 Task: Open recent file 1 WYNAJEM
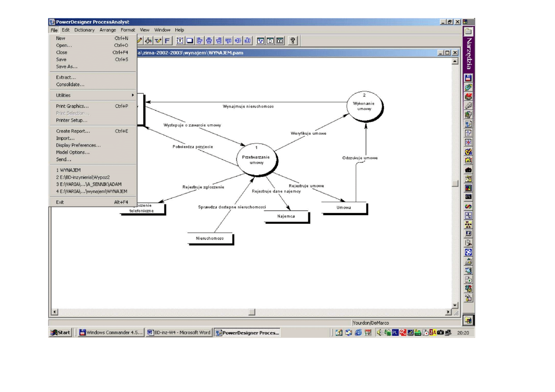coord(68,170)
